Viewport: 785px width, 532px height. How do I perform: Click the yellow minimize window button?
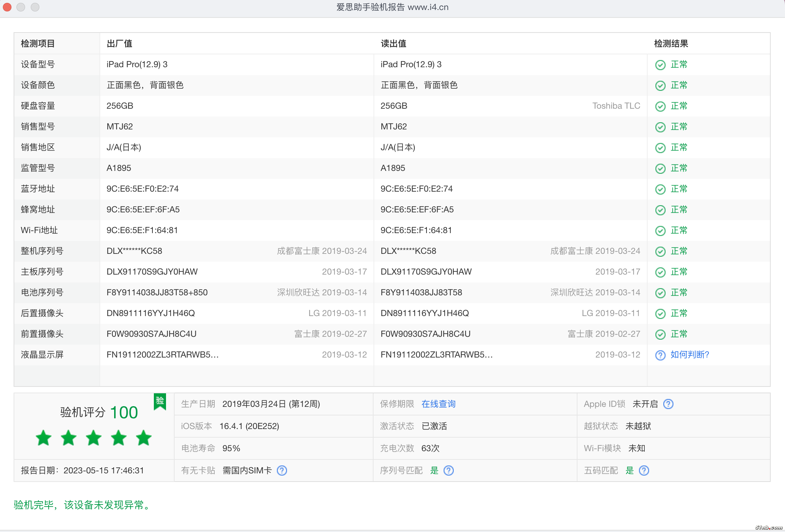21,7
